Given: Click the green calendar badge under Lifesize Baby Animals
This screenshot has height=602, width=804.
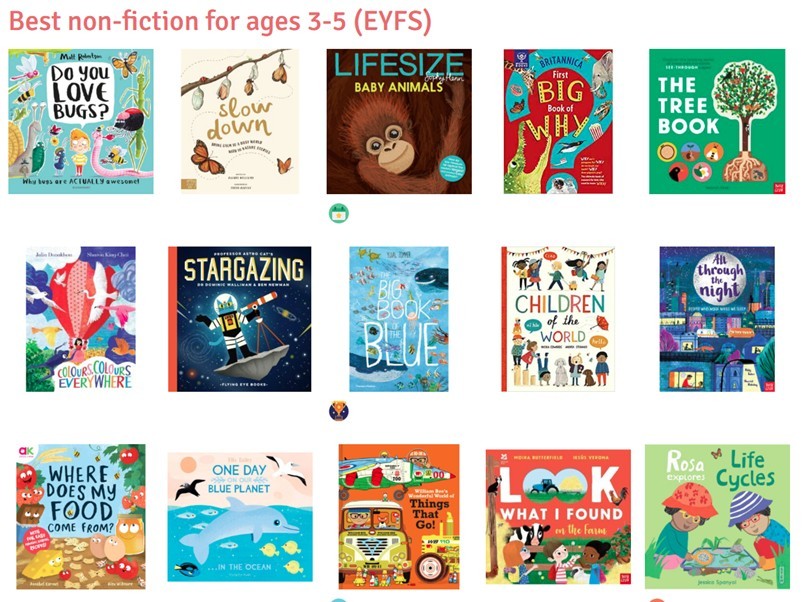Looking at the screenshot, I should pyautogui.click(x=338, y=213).
